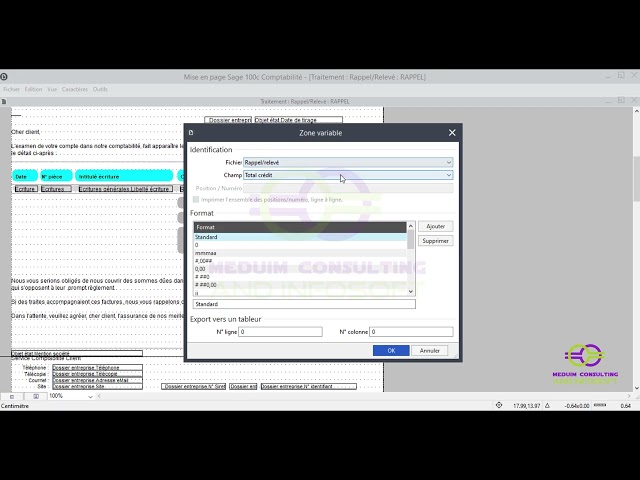
Task: Click the right scroll arrow of horizontal scrollbar
Action: [629, 396]
